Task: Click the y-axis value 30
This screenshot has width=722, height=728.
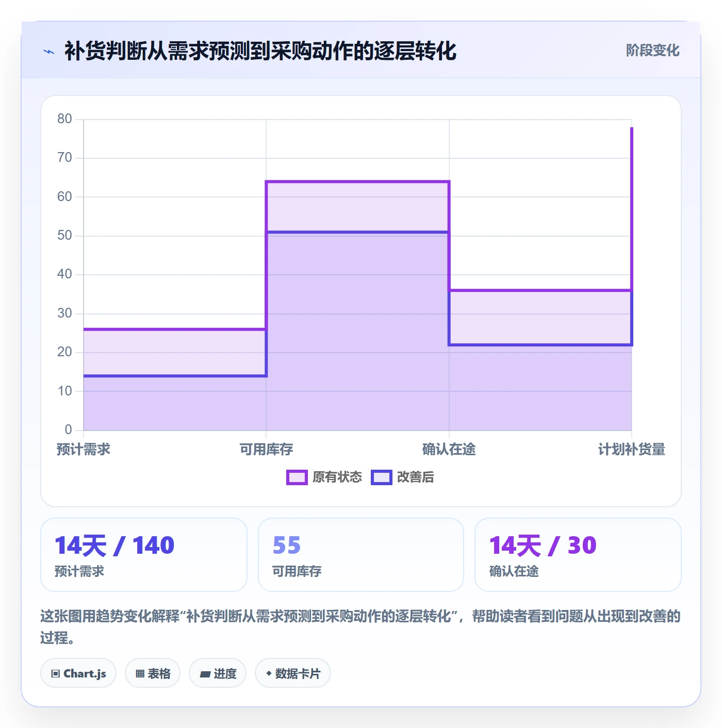Action: click(64, 313)
